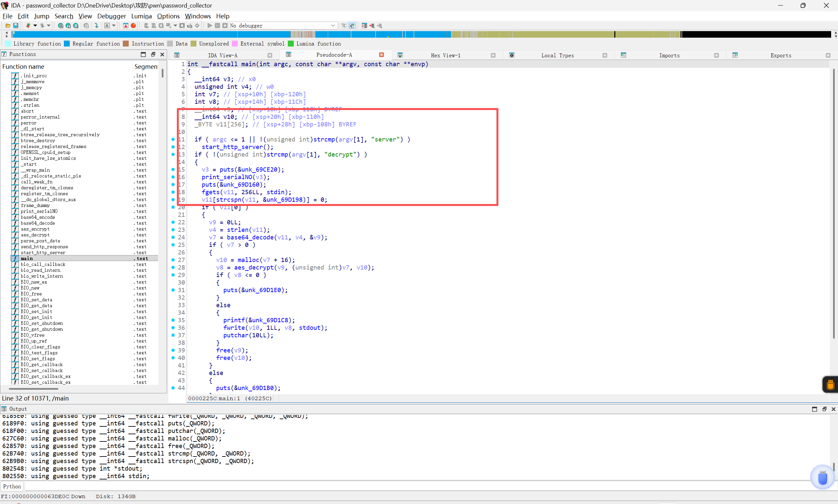Click the green hash-symbol toolbar icon

[x=61, y=26]
